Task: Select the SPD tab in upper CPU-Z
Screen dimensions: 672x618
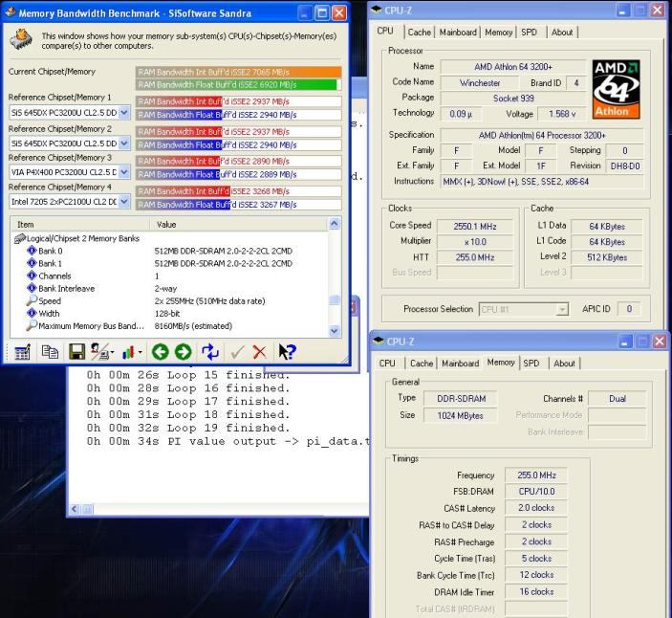Action: coord(530,33)
